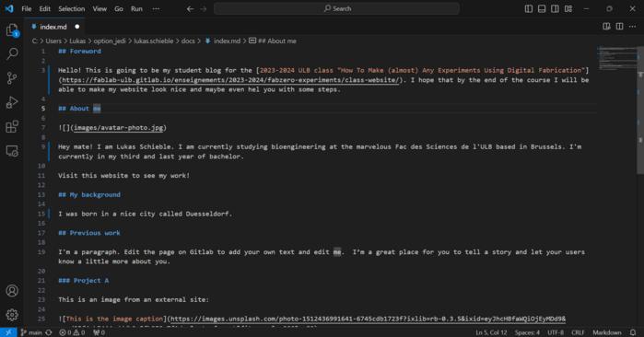Click the line about Duesseldorf

145,214
